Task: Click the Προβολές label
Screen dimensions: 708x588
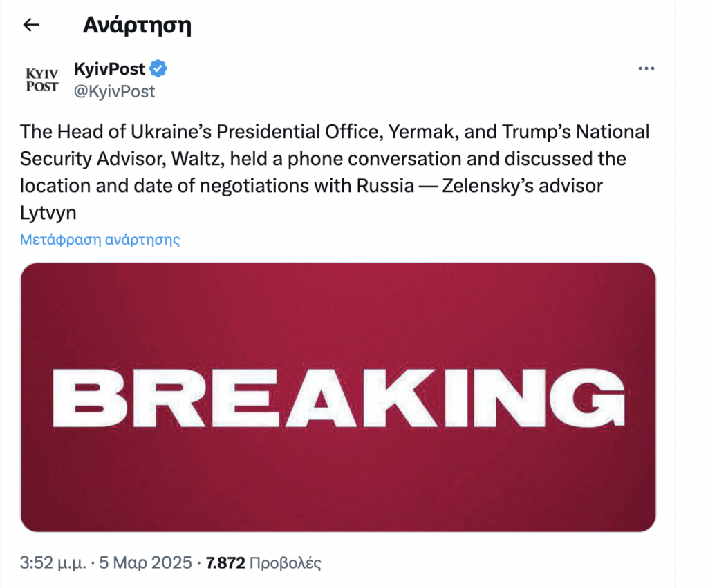Action: tap(286, 563)
